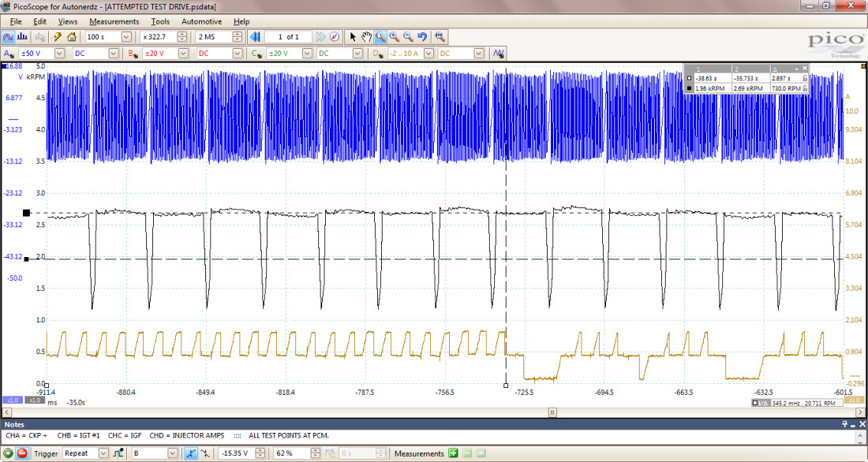Open Channel D options button
This screenshot has width=868, height=462.
tap(379, 54)
